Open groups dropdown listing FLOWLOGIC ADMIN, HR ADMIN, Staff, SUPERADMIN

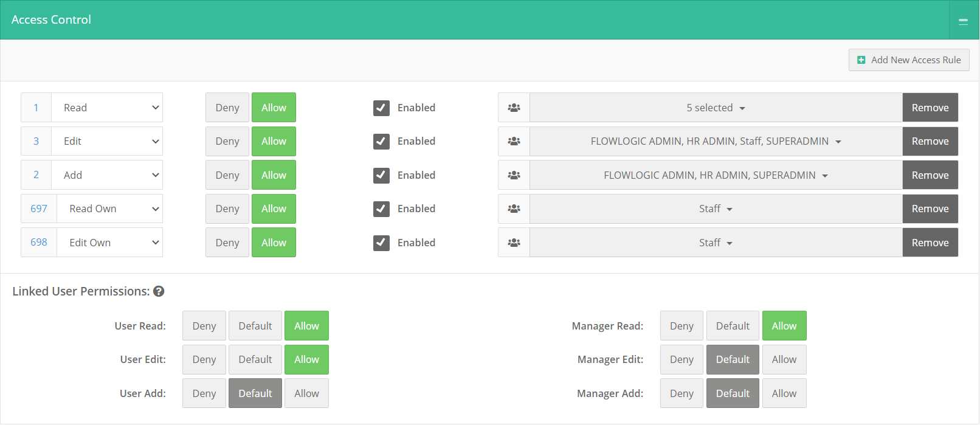tap(716, 141)
